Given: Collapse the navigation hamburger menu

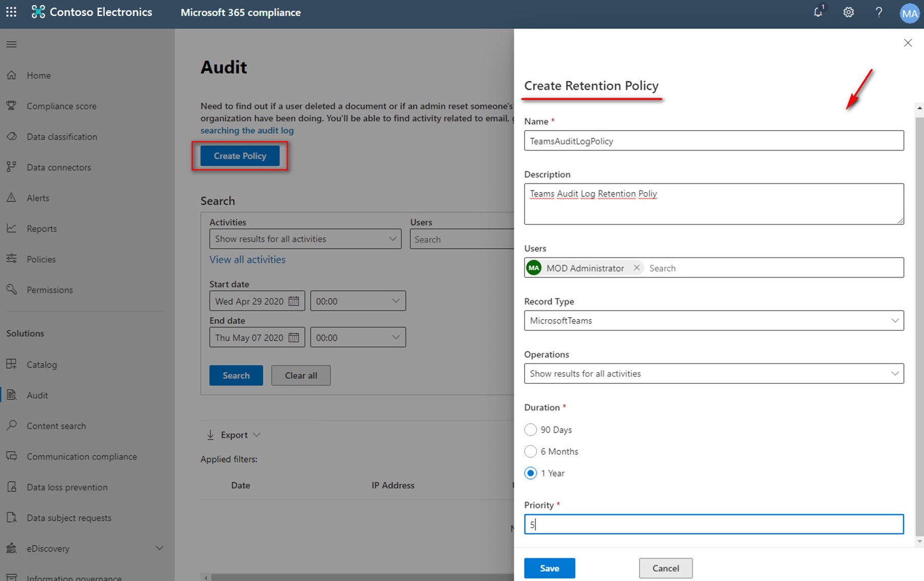Looking at the screenshot, I should pyautogui.click(x=11, y=44).
